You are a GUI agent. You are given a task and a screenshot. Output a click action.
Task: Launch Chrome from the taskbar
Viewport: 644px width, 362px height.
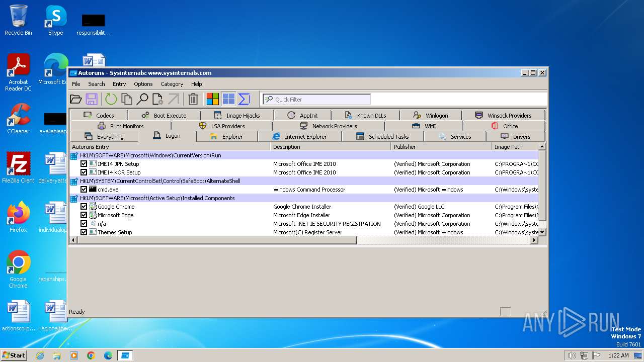coord(91,355)
